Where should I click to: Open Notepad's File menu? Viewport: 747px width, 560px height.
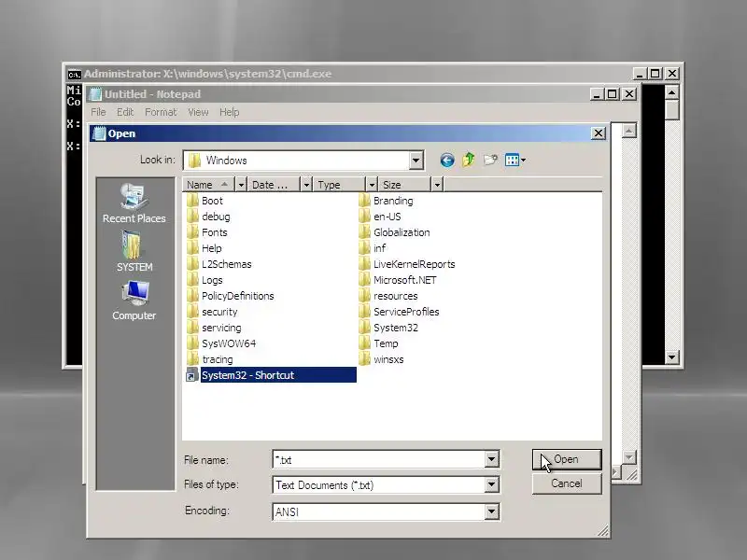[98, 112]
